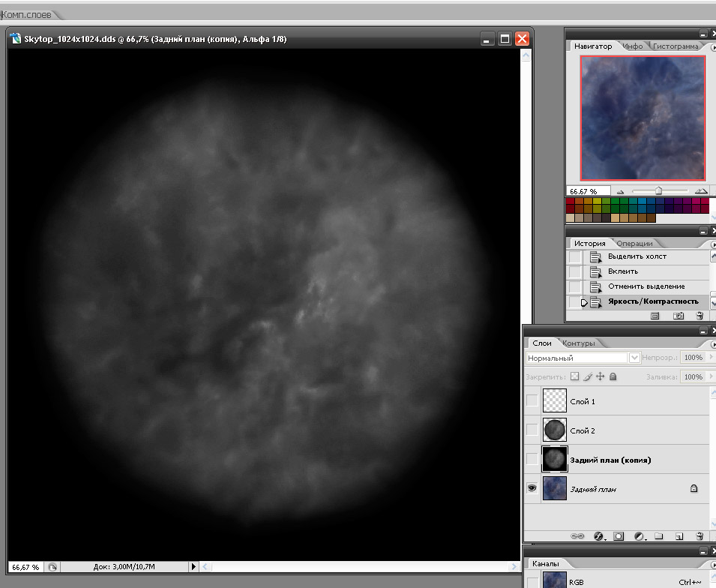Screen dimensions: 716x588
Task: Add a layer mask using the mask icon
Action: pyautogui.click(x=619, y=536)
